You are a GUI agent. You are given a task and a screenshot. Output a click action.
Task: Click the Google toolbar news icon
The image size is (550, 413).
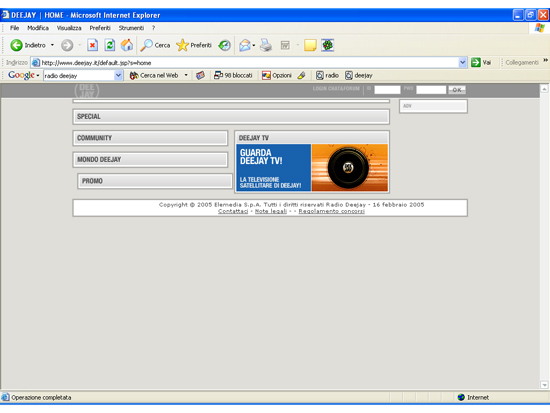(200, 75)
